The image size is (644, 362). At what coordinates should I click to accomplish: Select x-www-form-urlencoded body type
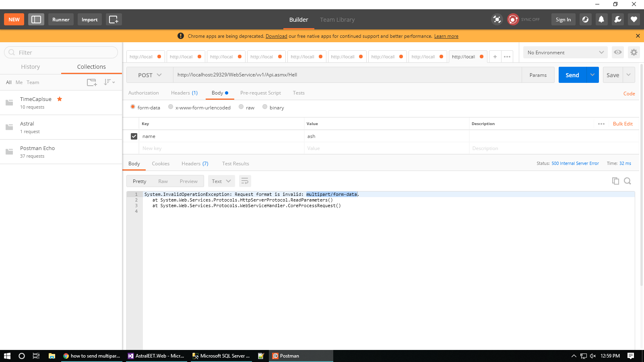(171, 107)
